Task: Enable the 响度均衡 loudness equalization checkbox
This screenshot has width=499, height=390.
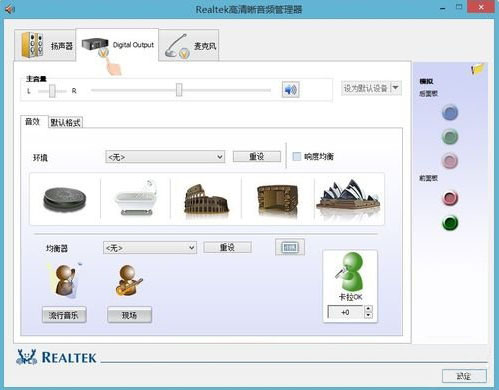Action: coord(296,156)
